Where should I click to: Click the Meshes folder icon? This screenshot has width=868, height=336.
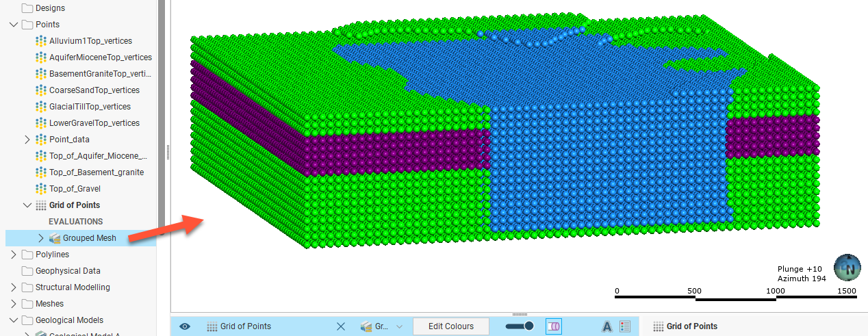(x=27, y=304)
